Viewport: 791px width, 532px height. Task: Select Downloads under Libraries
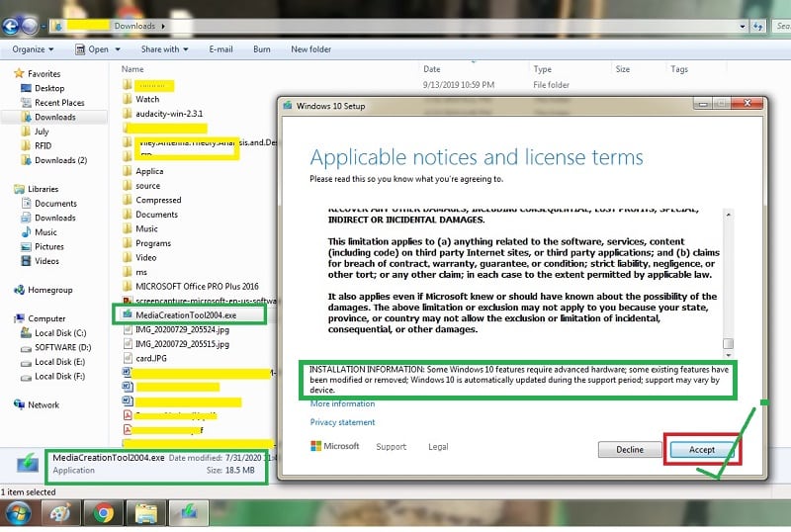55,219
